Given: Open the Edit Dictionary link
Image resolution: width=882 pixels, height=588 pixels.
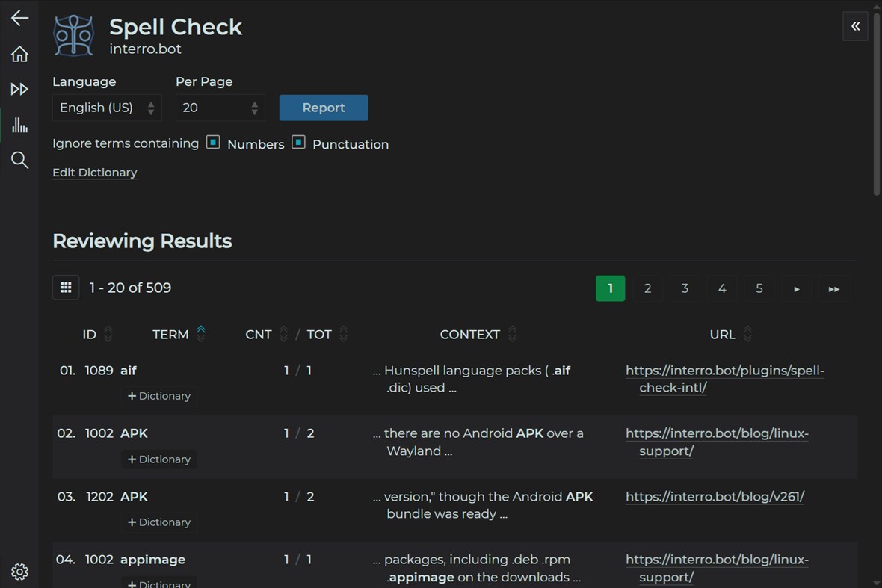Looking at the screenshot, I should 94,172.
